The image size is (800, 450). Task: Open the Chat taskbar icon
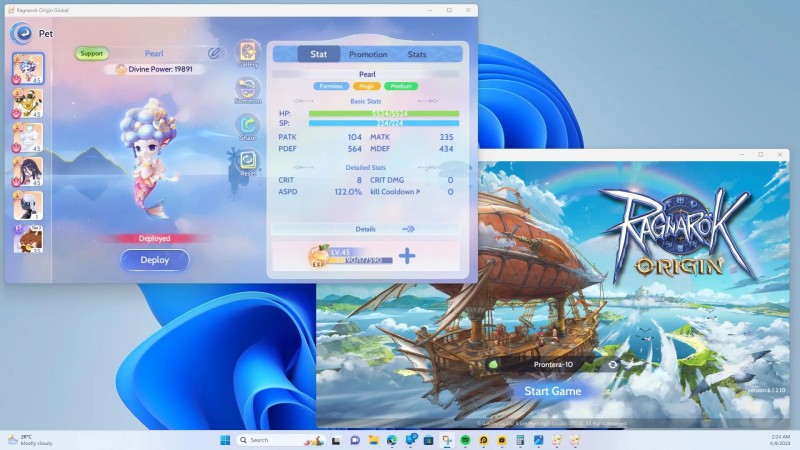coord(355,440)
